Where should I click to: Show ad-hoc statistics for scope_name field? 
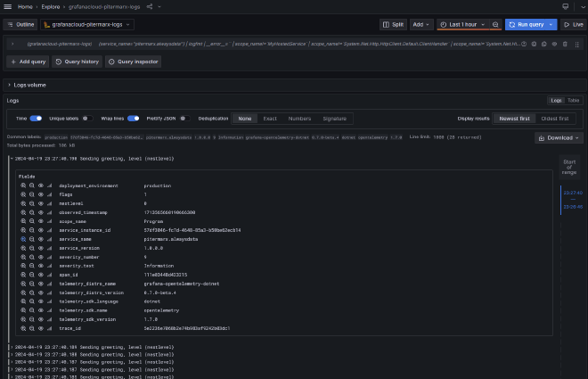(x=49, y=221)
